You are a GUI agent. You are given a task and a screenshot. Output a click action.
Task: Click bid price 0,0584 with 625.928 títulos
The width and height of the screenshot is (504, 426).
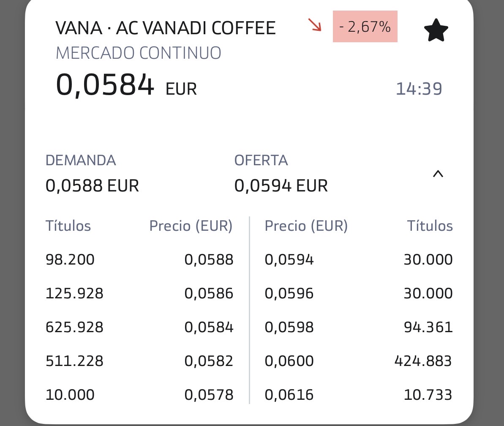(x=209, y=327)
